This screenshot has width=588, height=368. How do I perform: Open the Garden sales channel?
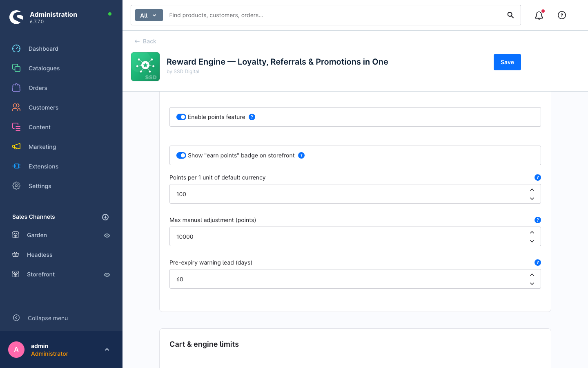37,235
